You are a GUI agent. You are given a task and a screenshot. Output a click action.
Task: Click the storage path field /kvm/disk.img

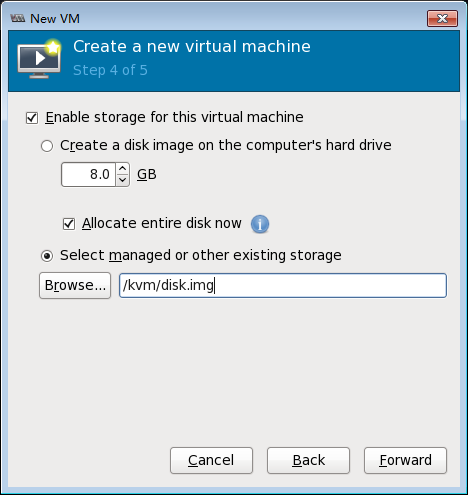pos(283,286)
